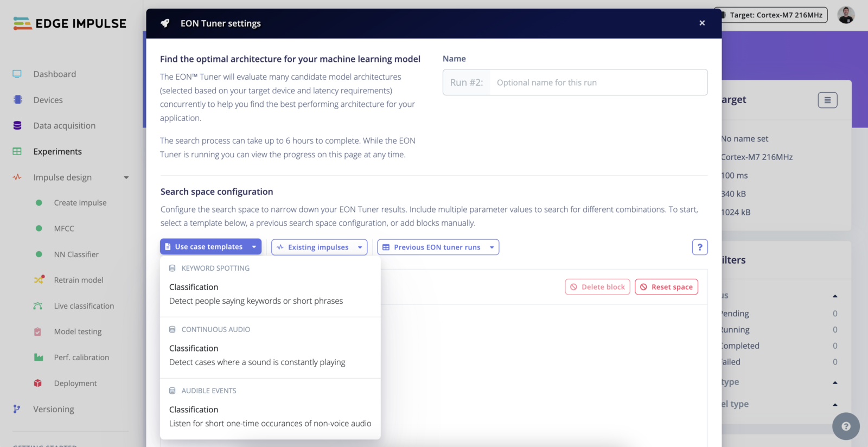The width and height of the screenshot is (868, 447).
Task: Open Experiments in sidebar
Action: pyautogui.click(x=58, y=151)
